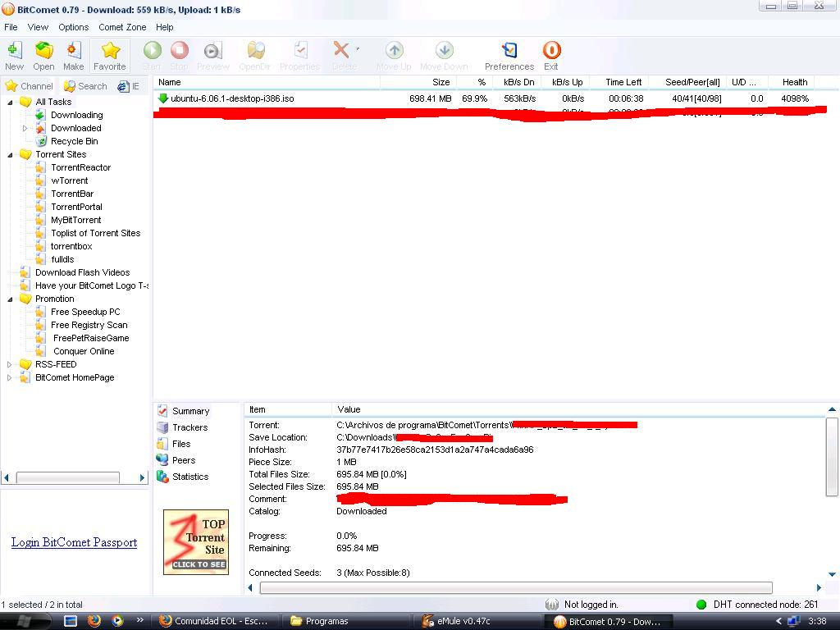Click the Make torrent toolbar icon
The image size is (840, 630).
73,56
